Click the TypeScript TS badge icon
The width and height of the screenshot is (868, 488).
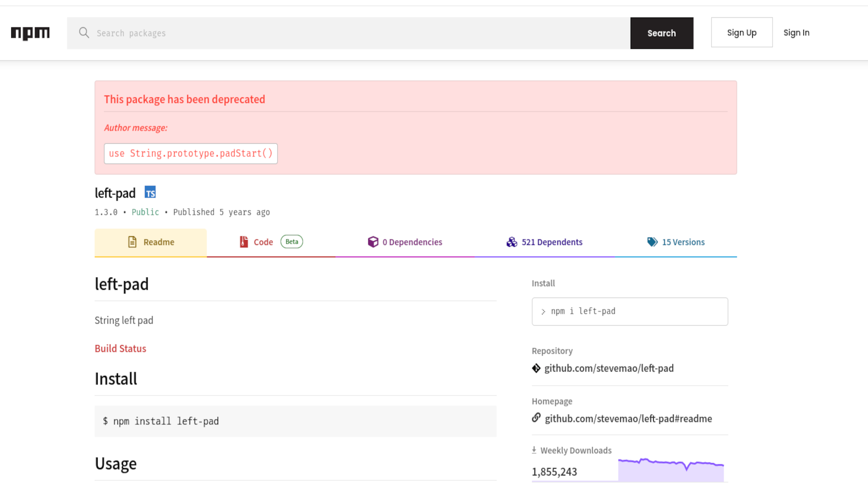click(150, 192)
